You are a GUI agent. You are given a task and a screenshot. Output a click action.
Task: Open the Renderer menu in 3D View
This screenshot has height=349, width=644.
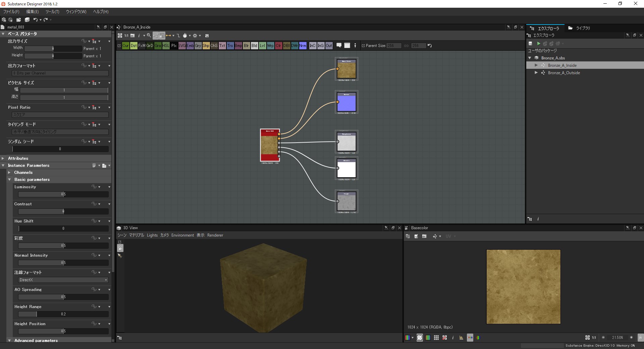coord(215,235)
